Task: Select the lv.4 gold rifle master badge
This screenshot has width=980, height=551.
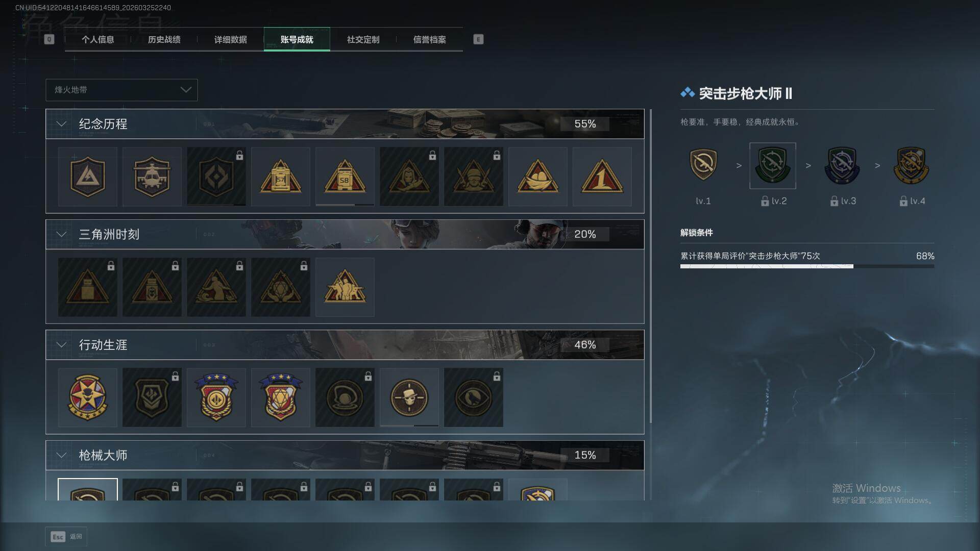Action: point(912,166)
